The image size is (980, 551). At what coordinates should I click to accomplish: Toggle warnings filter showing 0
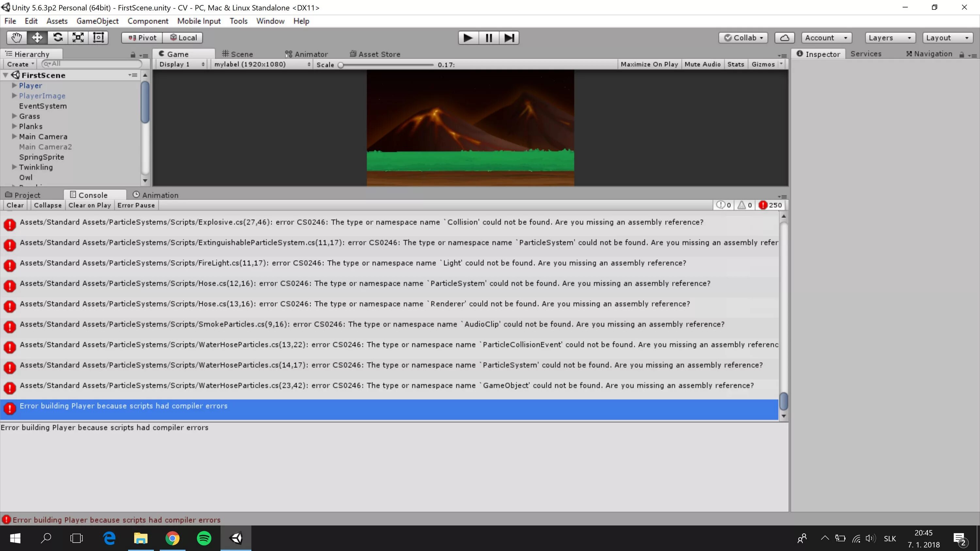pyautogui.click(x=744, y=205)
